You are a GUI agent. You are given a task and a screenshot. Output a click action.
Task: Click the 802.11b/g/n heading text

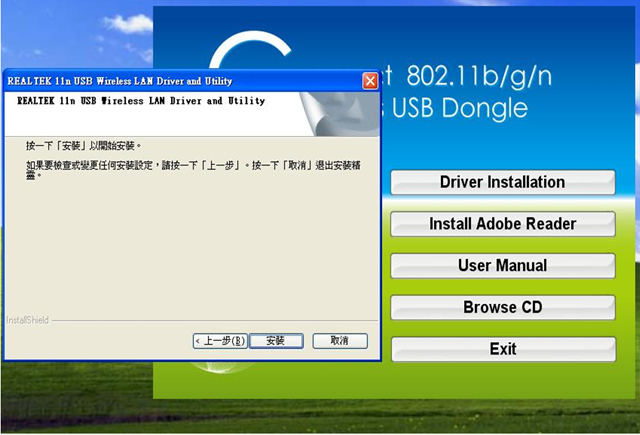click(479, 76)
